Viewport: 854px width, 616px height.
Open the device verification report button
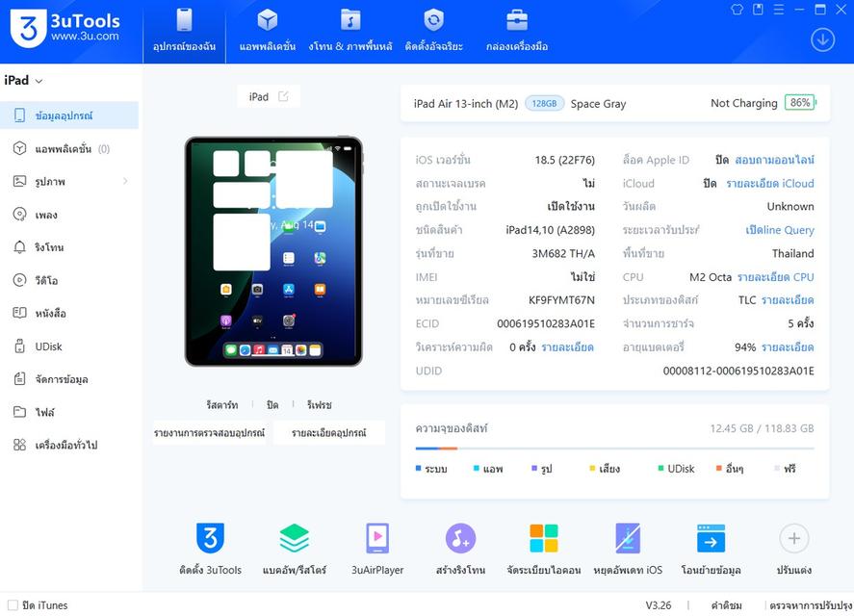point(209,433)
